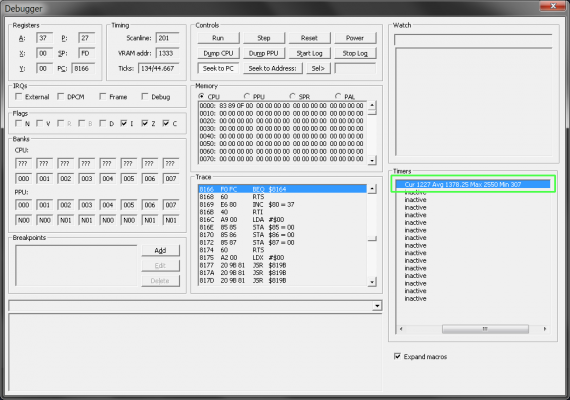This screenshot has height=400, width=570.
Task: Click the breakpoints list box
Action: pos(76,265)
